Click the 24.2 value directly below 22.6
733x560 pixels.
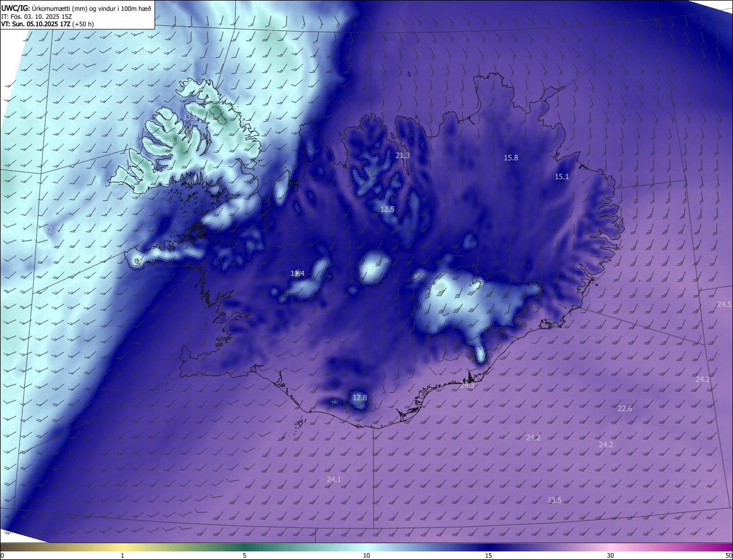(606, 444)
